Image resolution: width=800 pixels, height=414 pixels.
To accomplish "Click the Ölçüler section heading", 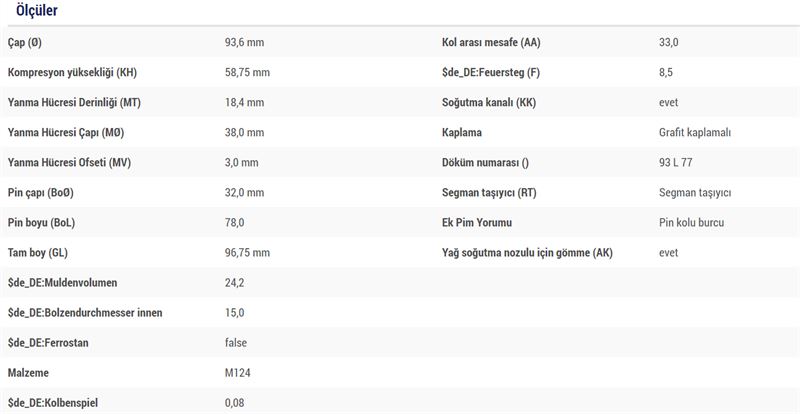I will (x=36, y=11).
